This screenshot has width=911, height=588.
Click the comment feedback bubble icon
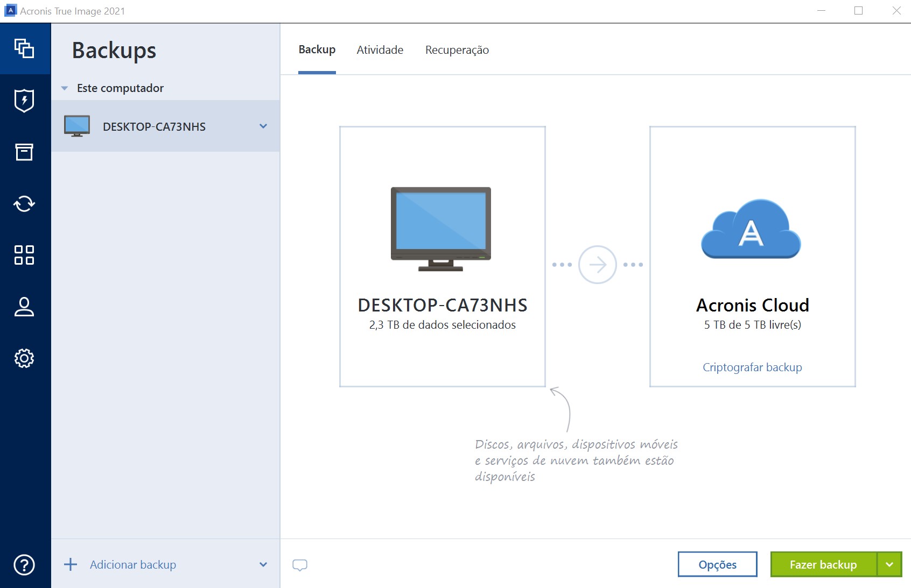click(x=300, y=565)
